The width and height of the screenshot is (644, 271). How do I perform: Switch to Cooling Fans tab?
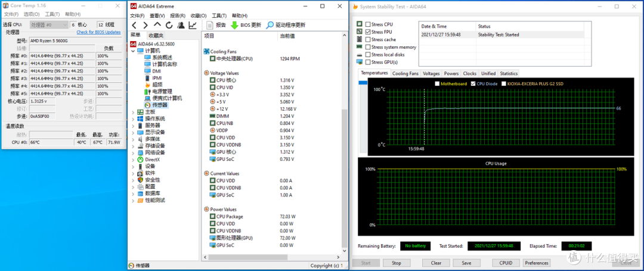click(x=405, y=74)
